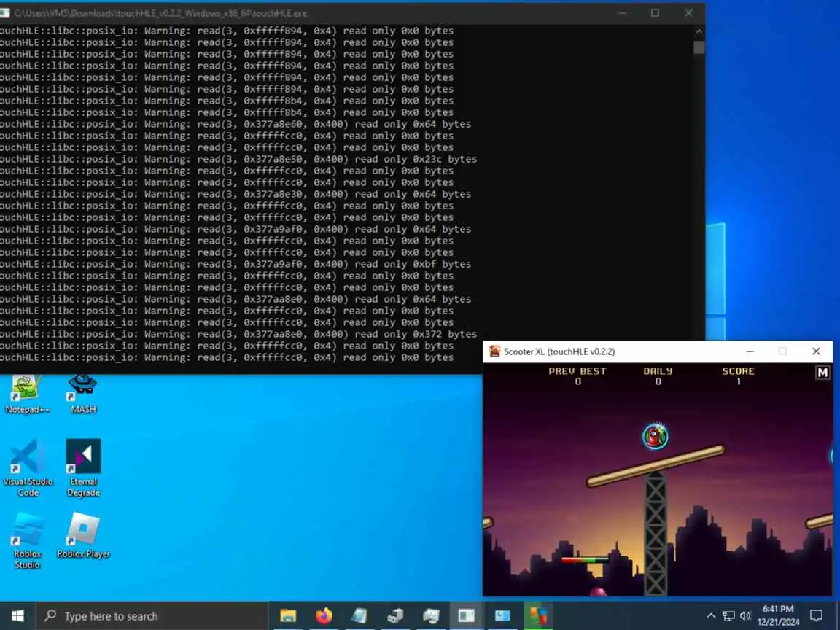Click the taskbar icon just left of the computer-monitor icon
The image size is (840, 630).
(x=394, y=616)
